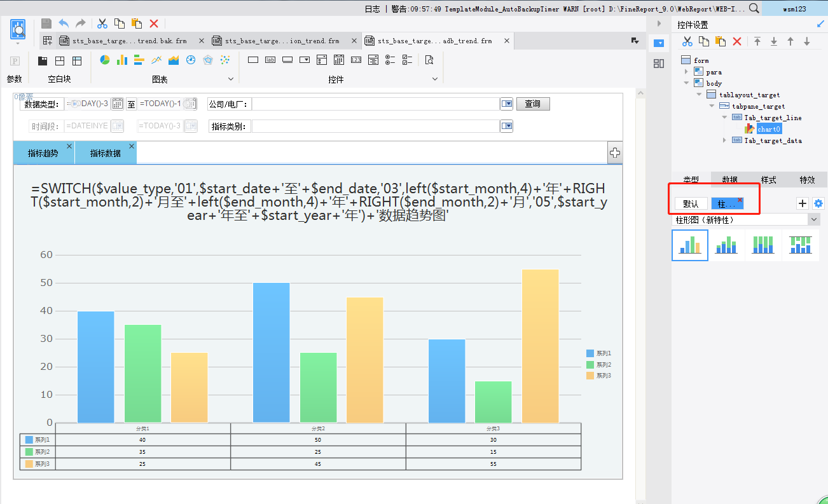Image resolution: width=828 pixels, height=504 pixels.
Task: Pick the number 123 widget icon
Action: [356, 60]
